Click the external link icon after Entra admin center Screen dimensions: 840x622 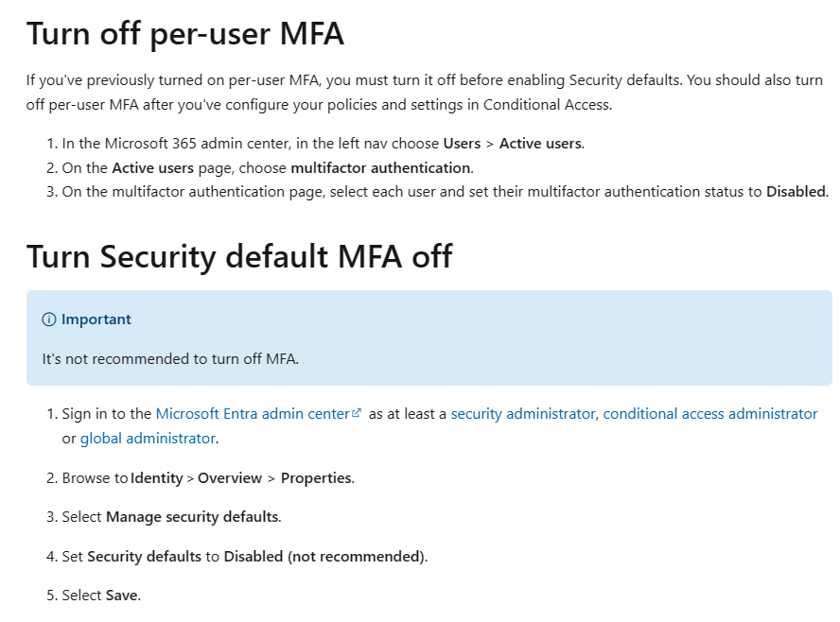(x=357, y=413)
